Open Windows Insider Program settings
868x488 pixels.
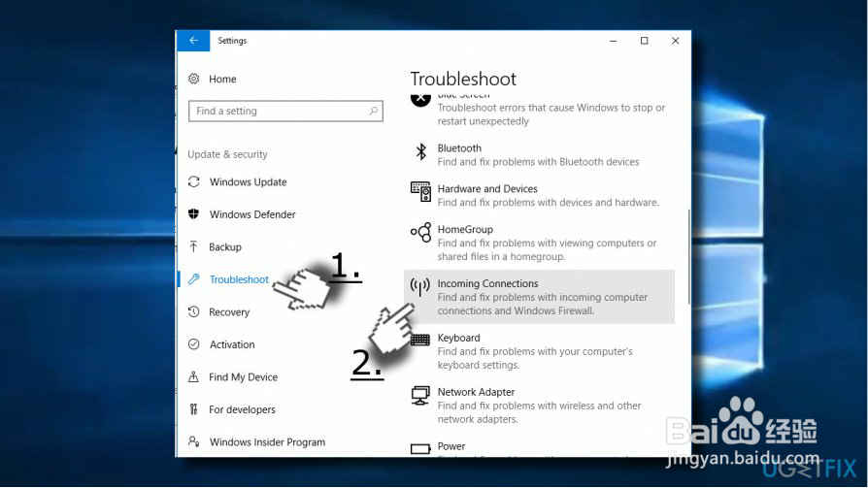(x=267, y=442)
